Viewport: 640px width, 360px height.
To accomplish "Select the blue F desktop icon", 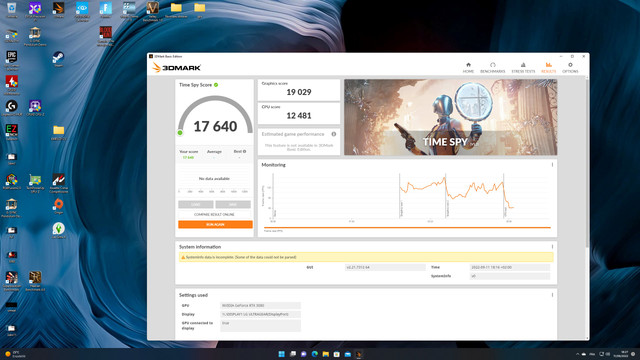I will (105, 10).
